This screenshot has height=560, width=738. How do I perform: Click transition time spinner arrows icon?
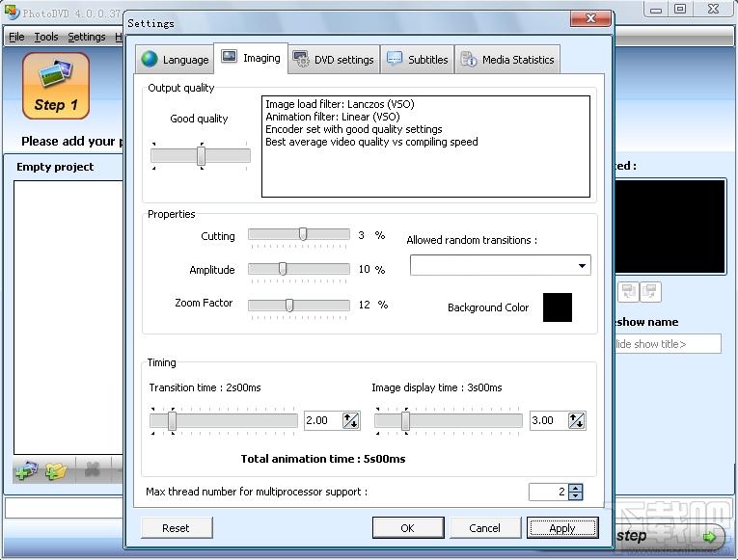point(350,420)
